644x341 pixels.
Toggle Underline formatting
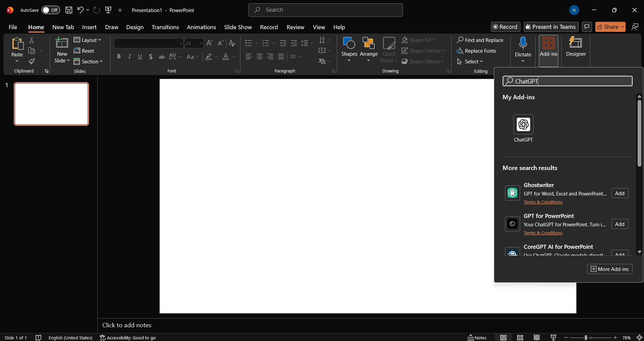[x=140, y=57]
